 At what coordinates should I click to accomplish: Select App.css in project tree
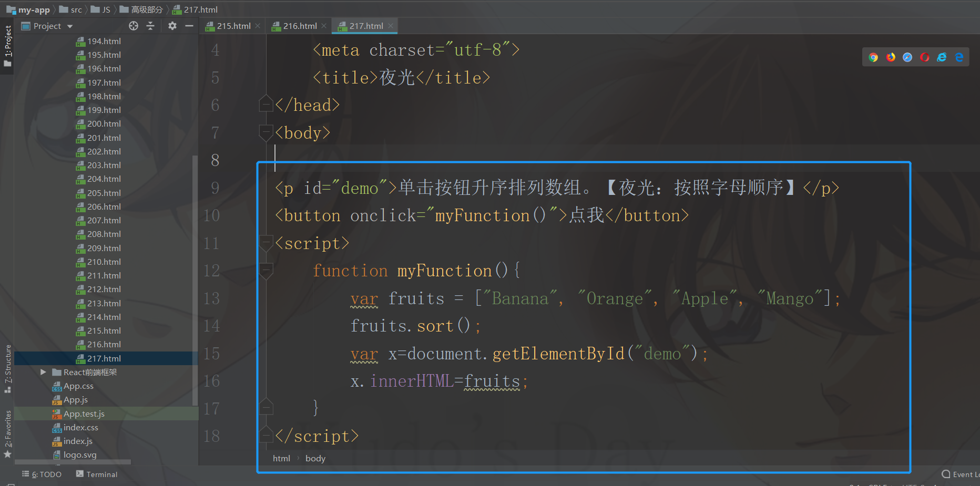pos(73,386)
